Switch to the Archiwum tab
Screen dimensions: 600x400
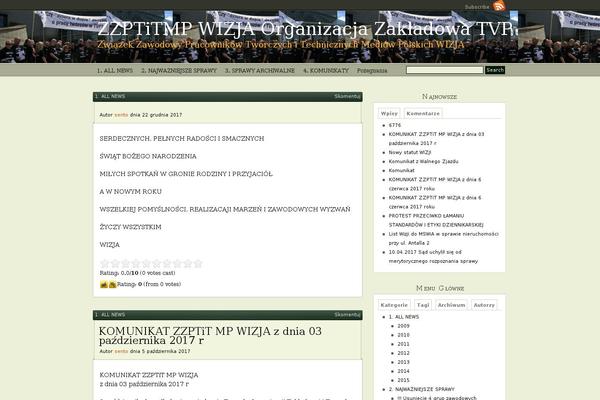pyautogui.click(x=452, y=305)
